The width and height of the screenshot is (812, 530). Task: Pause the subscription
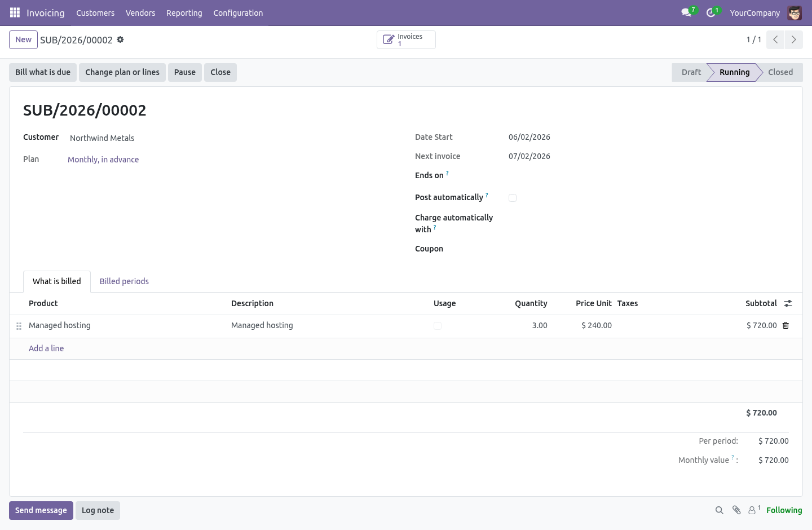click(185, 72)
